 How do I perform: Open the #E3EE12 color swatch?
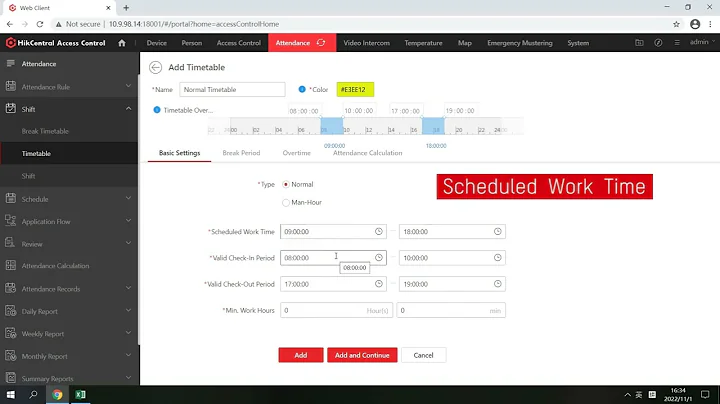pos(355,90)
